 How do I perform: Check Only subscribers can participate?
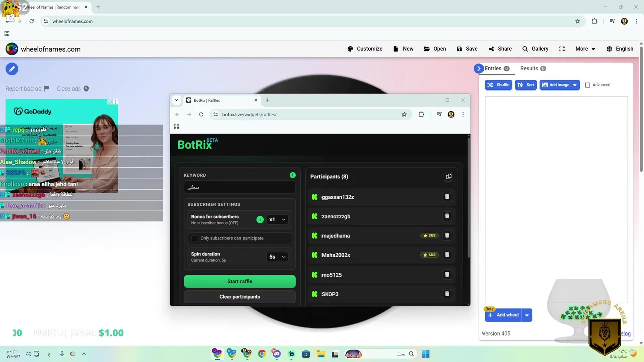(194, 238)
